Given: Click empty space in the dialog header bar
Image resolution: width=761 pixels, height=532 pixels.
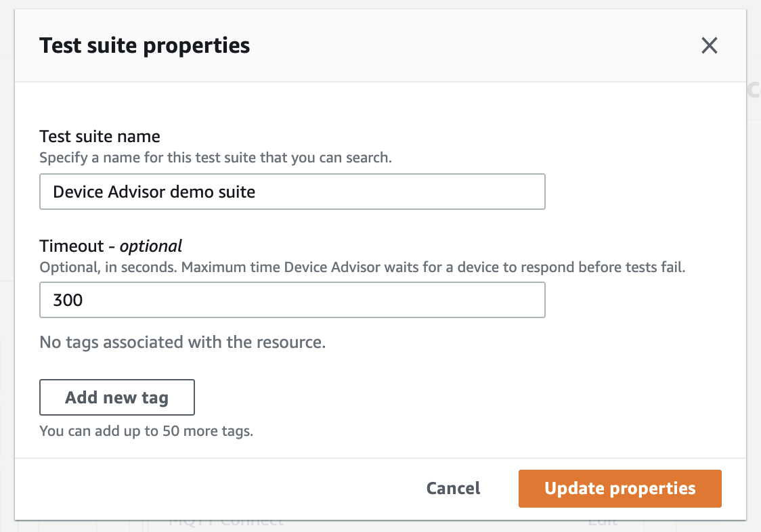Looking at the screenshot, I should pos(474,45).
